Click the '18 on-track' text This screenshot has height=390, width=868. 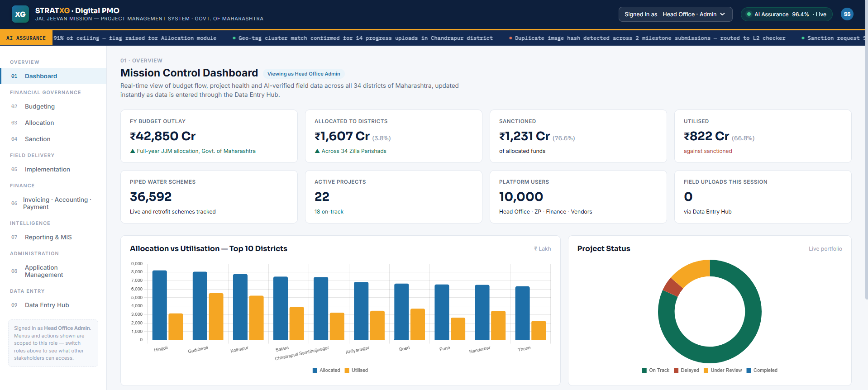coord(329,212)
